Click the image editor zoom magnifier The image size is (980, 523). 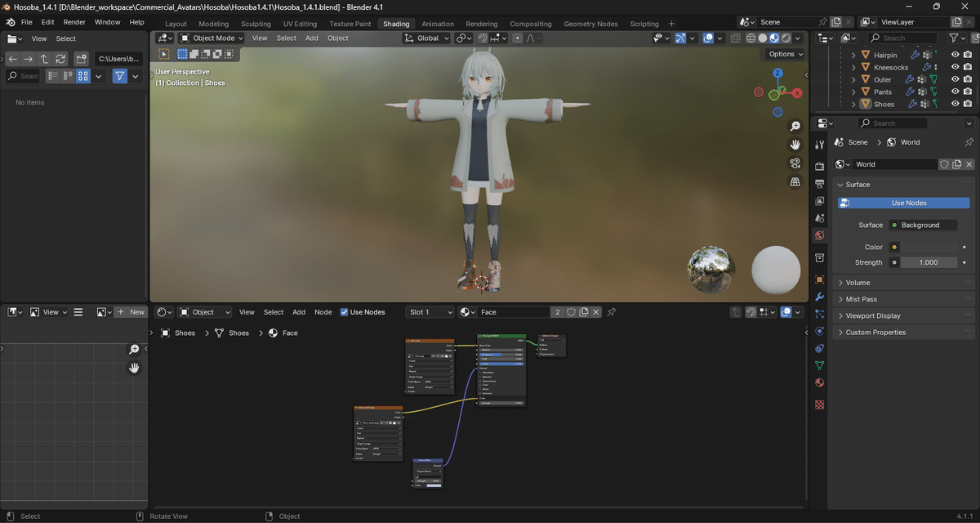[x=135, y=350]
